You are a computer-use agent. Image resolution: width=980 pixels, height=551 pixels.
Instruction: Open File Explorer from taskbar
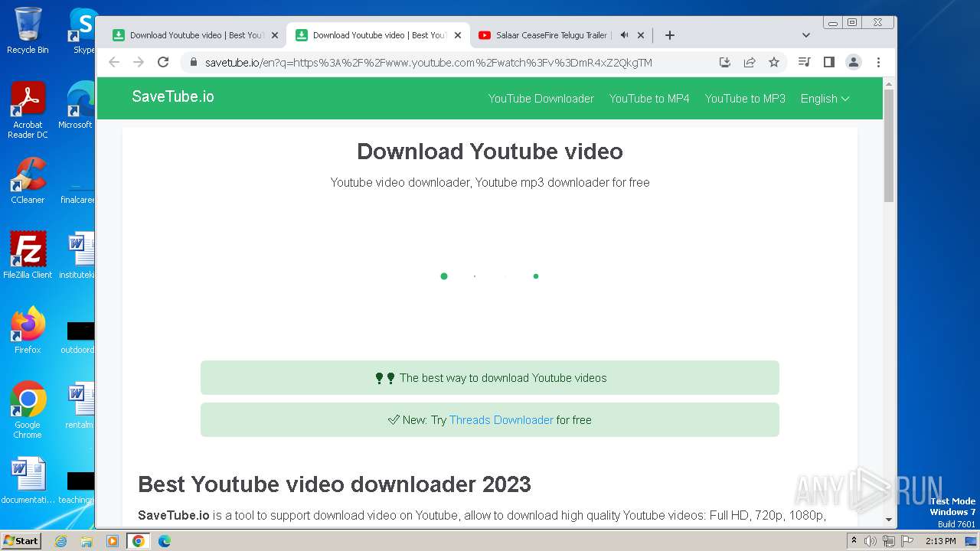coord(87,541)
